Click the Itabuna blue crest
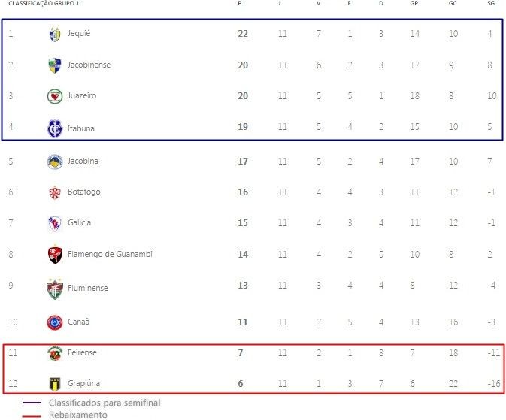Viewport: 506px width, 420px height. coord(55,128)
